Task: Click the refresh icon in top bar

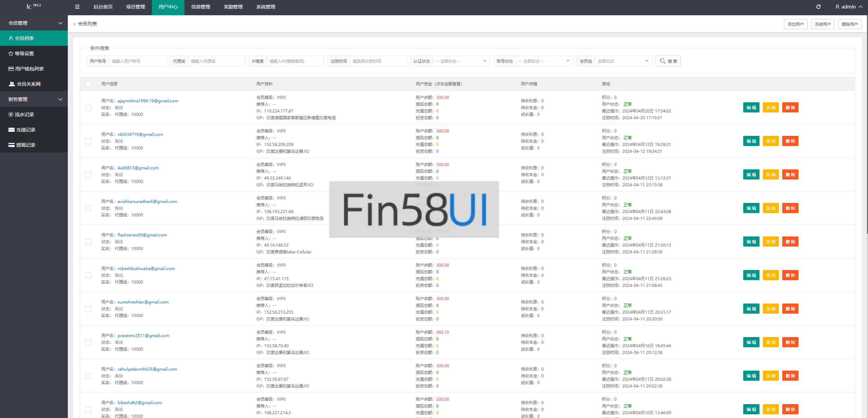Action: [x=818, y=7]
